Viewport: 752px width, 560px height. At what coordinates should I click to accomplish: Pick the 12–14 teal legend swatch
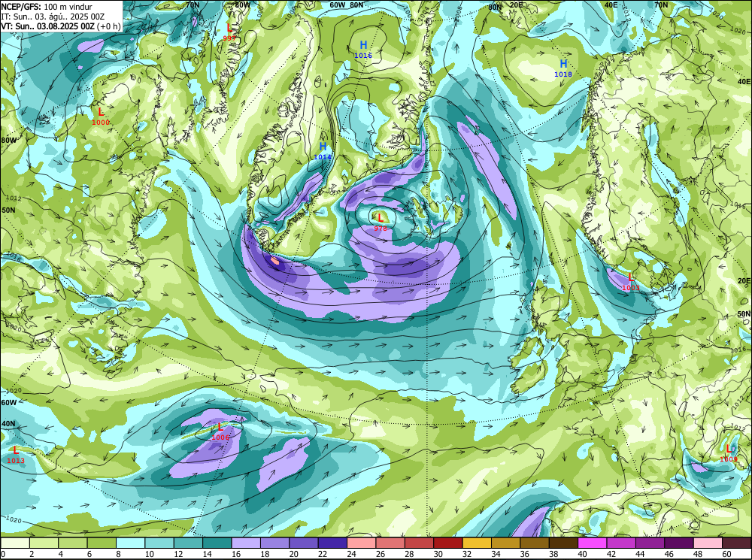point(189,543)
